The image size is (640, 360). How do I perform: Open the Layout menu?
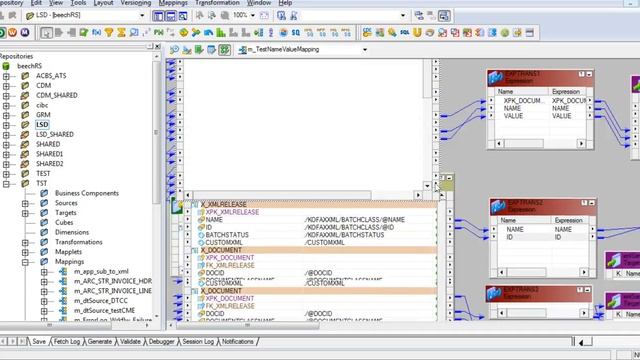pyautogui.click(x=103, y=3)
